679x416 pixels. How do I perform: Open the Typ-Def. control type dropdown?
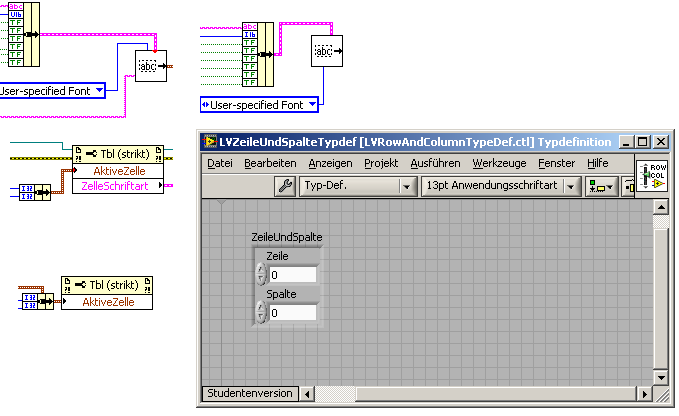click(356, 187)
